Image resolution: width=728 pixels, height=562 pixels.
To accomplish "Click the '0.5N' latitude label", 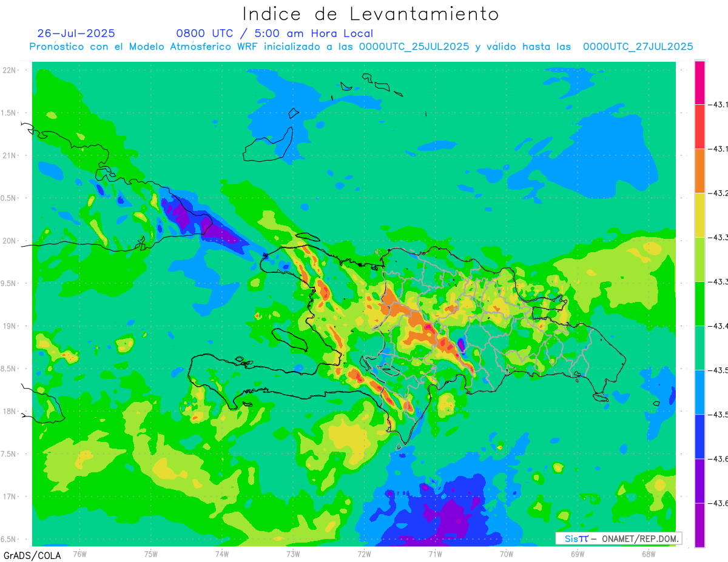I will [x=9, y=198].
